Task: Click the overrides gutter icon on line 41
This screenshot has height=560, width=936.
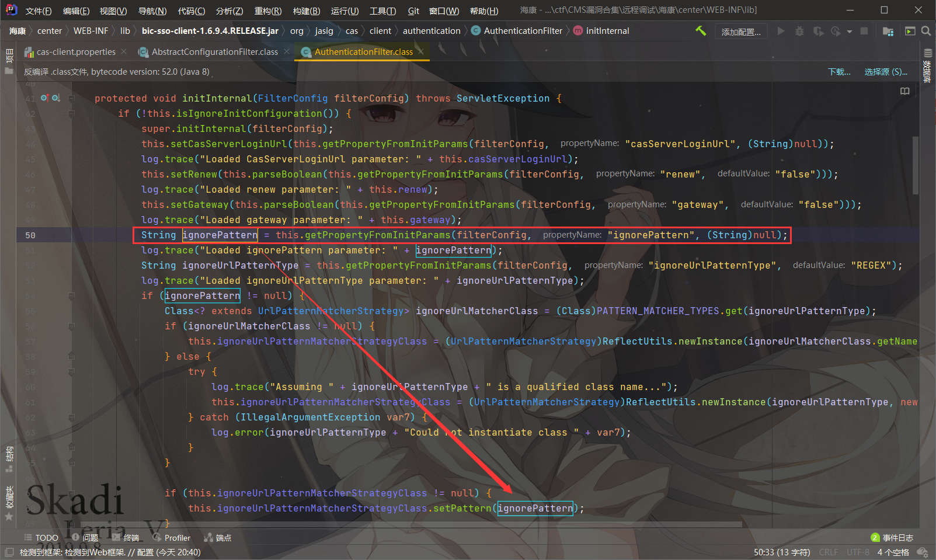Action: coord(44,98)
